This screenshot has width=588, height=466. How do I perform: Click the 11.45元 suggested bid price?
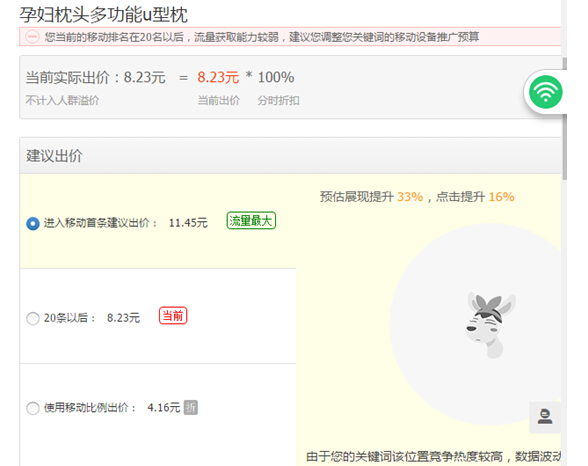click(x=188, y=223)
